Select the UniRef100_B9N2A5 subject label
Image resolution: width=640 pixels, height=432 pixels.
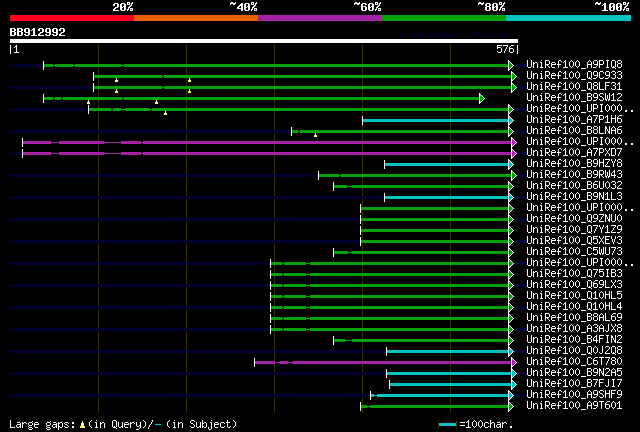point(574,373)
